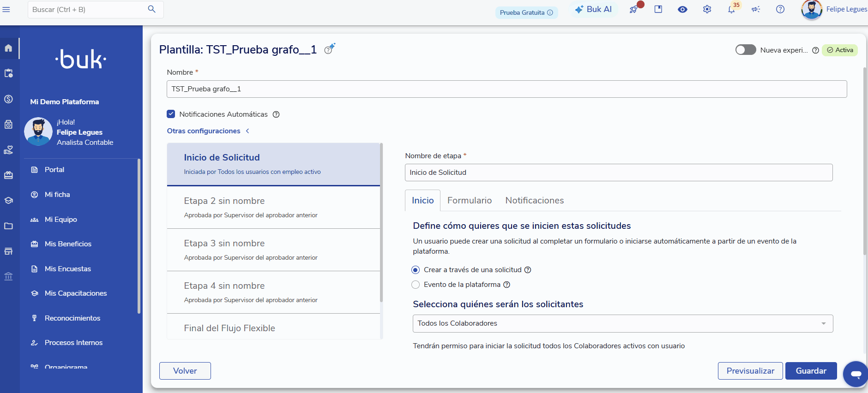The height and width of the screenshot is (393, 868).
Task: Open Todos los Colaboradores dropdown
Action: click(x=623, y=323)
